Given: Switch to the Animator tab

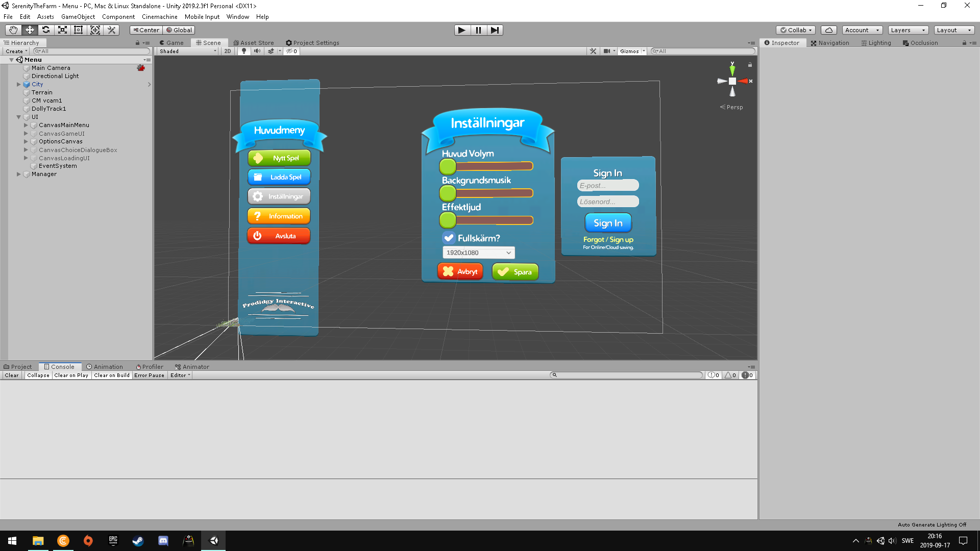Looking at the screenshot, I should [x=192, y=367].
